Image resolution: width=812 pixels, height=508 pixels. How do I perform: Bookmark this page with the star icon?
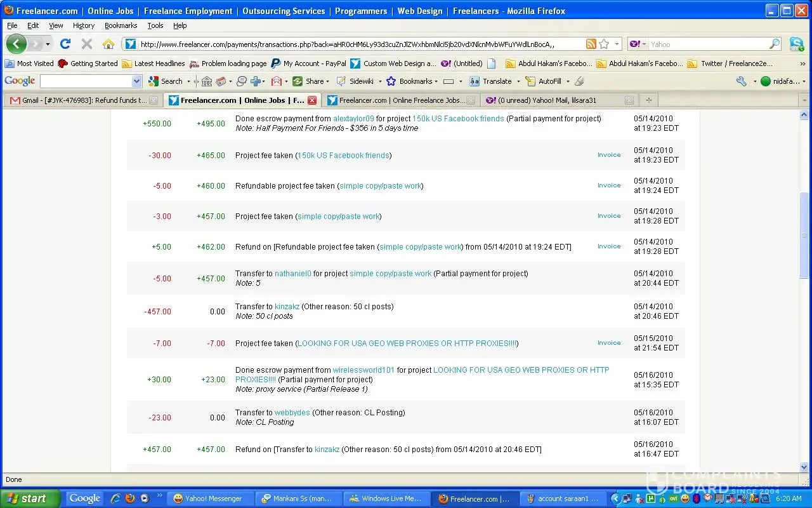pos(604,44)
